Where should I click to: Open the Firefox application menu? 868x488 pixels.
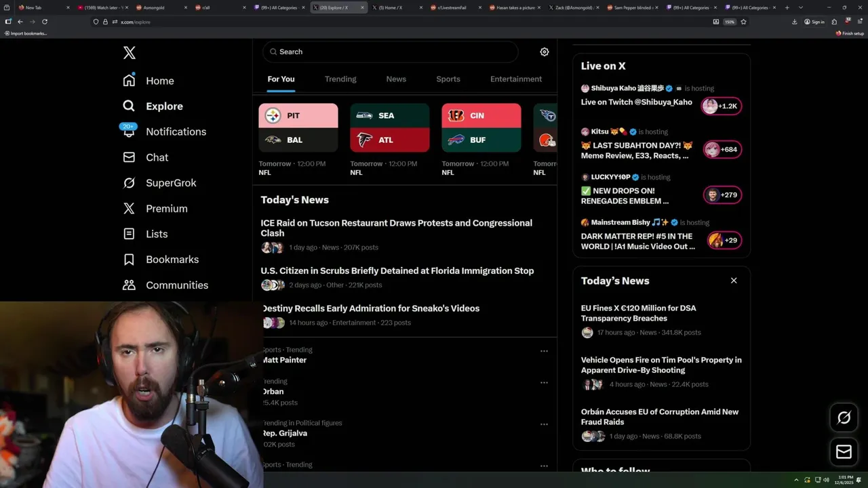(x=859, y=22)
